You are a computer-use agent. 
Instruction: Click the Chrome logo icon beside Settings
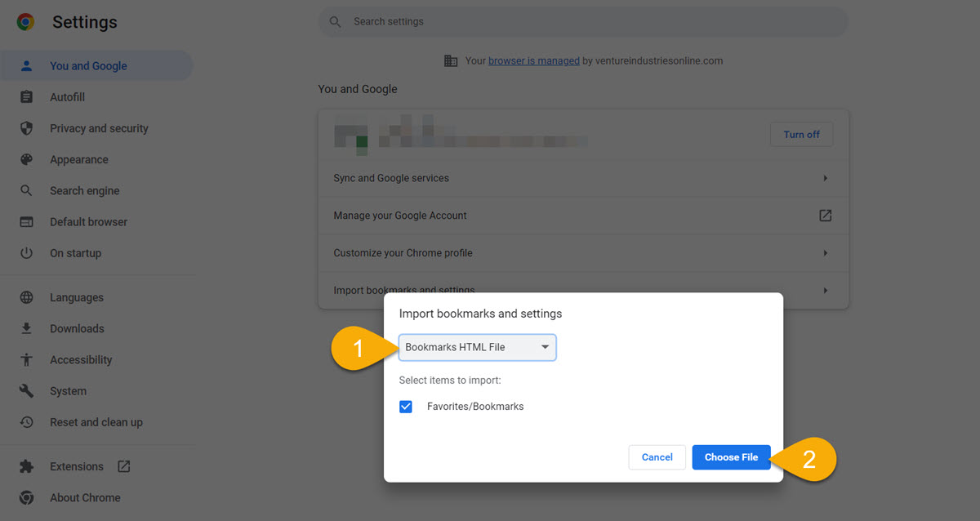click(26, 23)
